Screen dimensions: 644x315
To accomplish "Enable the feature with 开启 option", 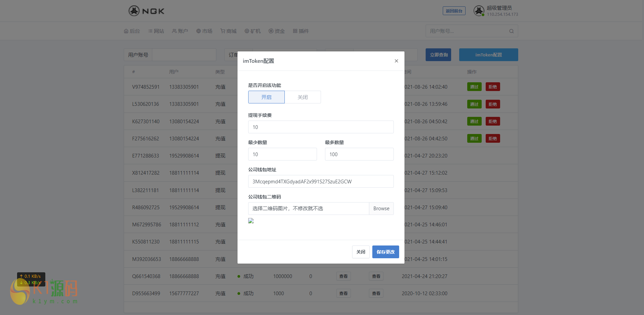I will click(x=266, y=97).
